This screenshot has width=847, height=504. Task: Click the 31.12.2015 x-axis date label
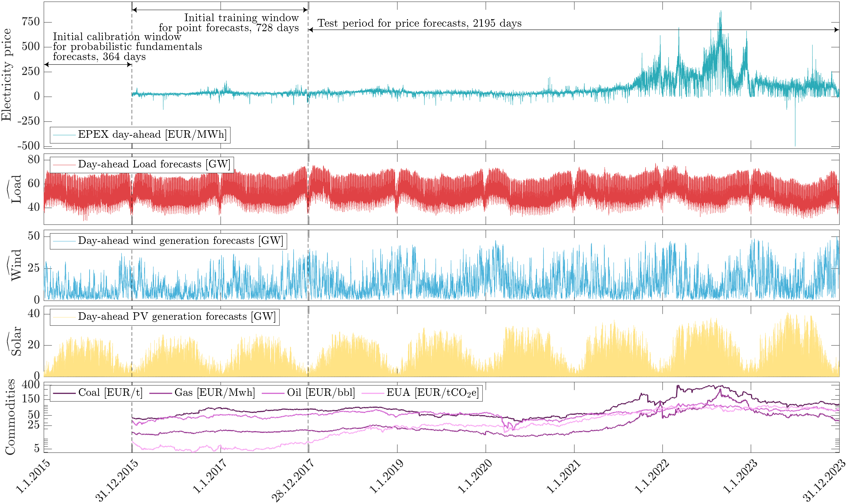point(116,481)
